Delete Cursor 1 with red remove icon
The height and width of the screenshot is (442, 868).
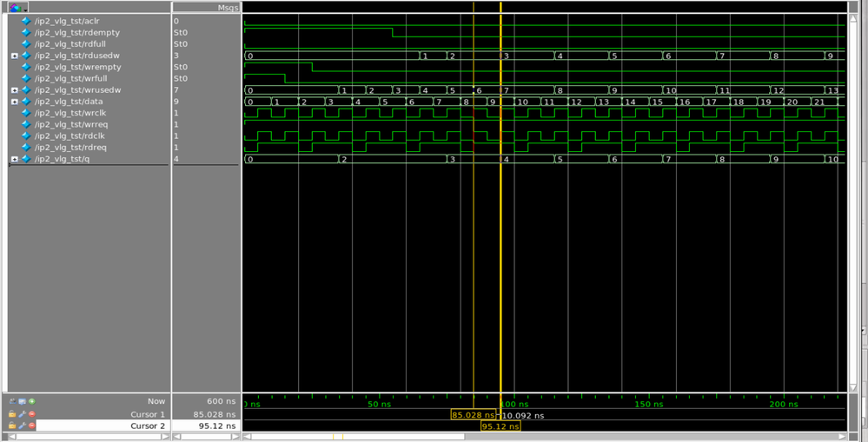click(32, 414)
